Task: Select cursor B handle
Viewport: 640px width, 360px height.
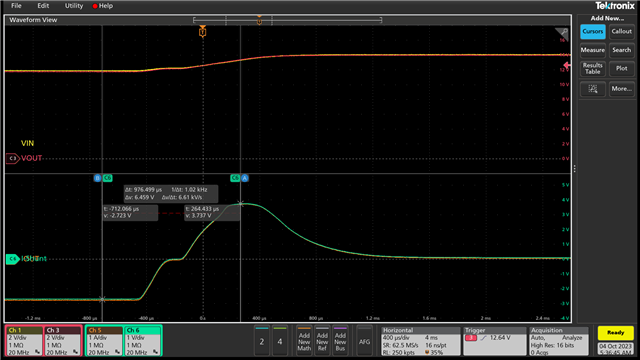Action: 97,178
